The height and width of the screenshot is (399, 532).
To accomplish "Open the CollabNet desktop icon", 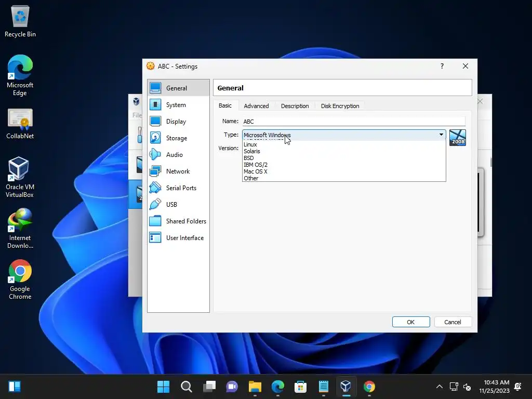I will pos(20,124).
